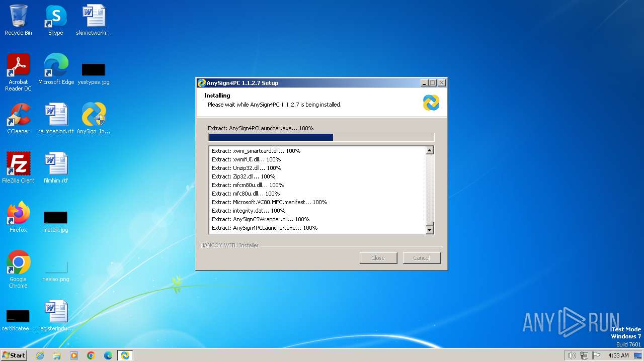Select filmhim.rtf document icon
The width and height of the screenshot is (644, 362).
click(x=56, y=168)
